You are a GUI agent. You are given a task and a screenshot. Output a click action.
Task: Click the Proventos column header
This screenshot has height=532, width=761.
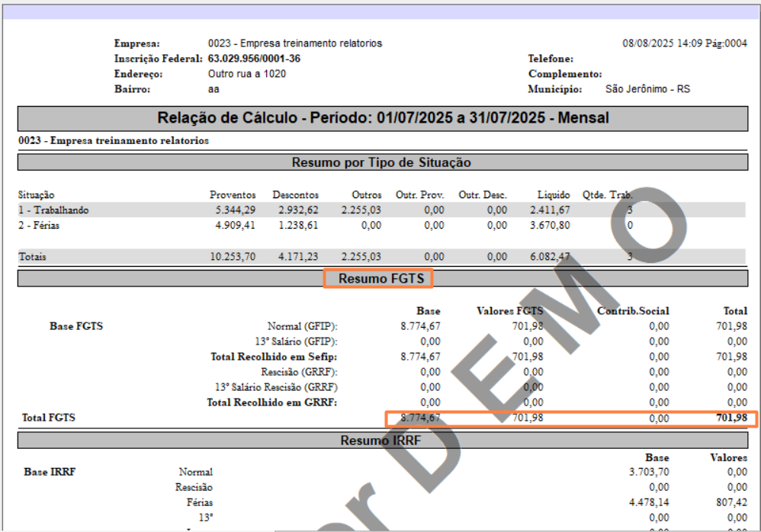pos(233,195)
